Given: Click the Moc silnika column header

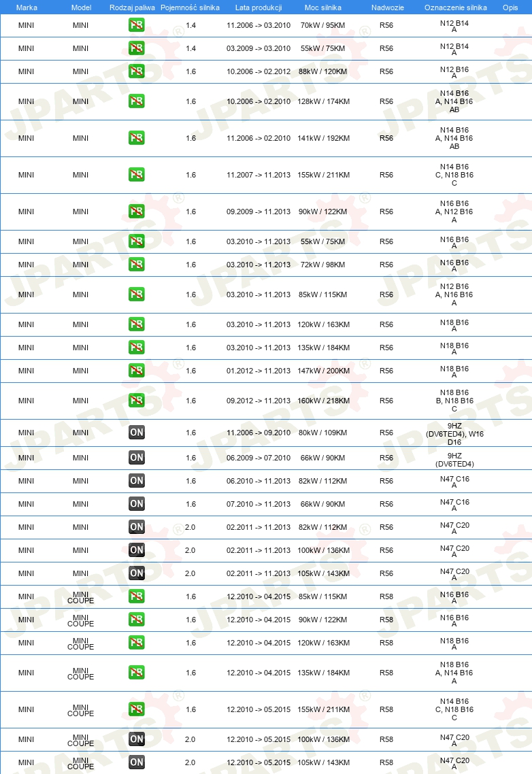Looking at the screenshot, I should [323, 7].
